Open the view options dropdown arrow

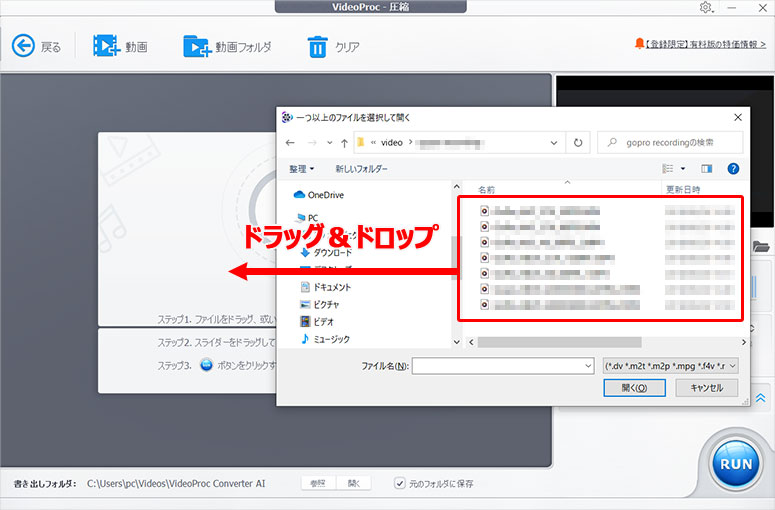[683, 169]
